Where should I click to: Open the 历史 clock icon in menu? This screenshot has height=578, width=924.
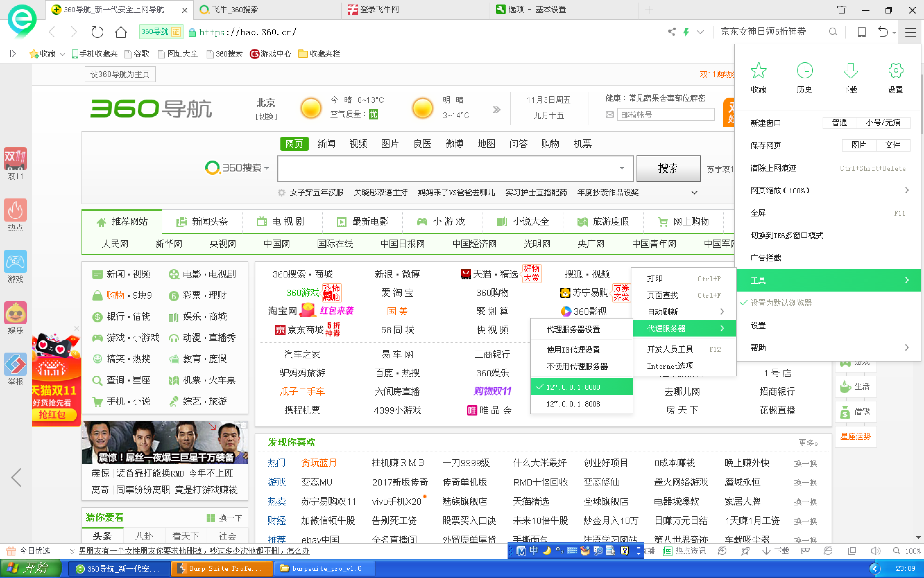805,71
